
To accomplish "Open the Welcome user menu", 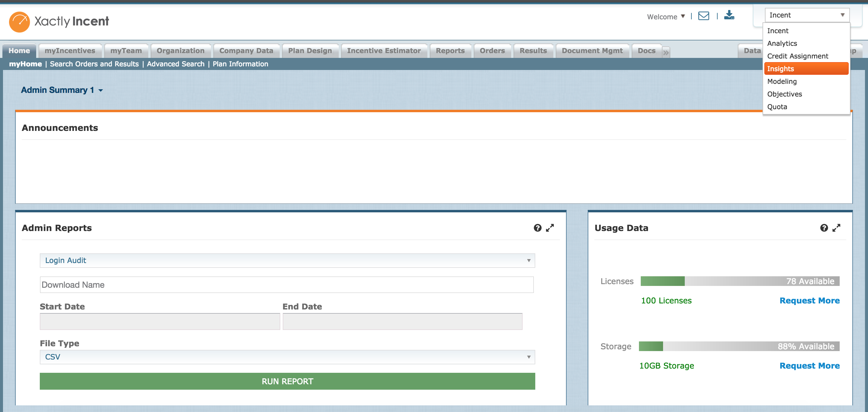I will (x=666, y=17).
